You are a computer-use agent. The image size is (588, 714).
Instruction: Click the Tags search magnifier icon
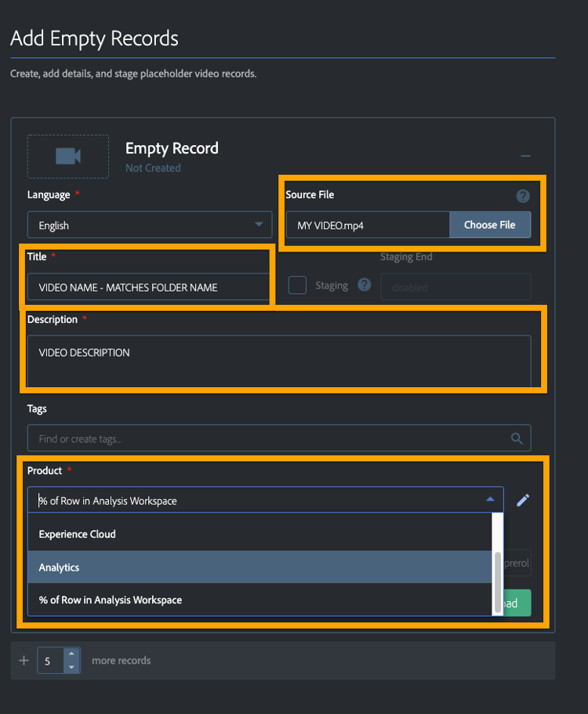pos(517,438)
